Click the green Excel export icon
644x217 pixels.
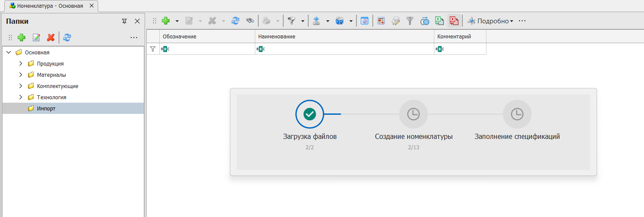click(x=439, y=21)
